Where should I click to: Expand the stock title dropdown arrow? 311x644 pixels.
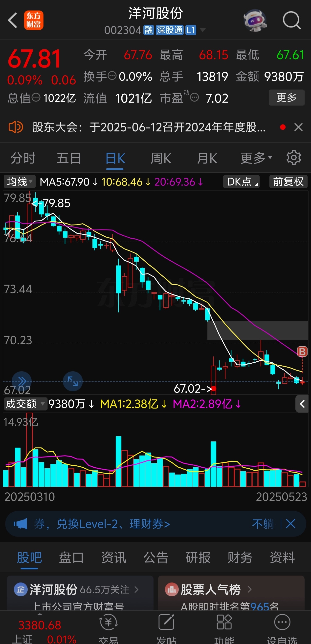(x=202, y=30)
